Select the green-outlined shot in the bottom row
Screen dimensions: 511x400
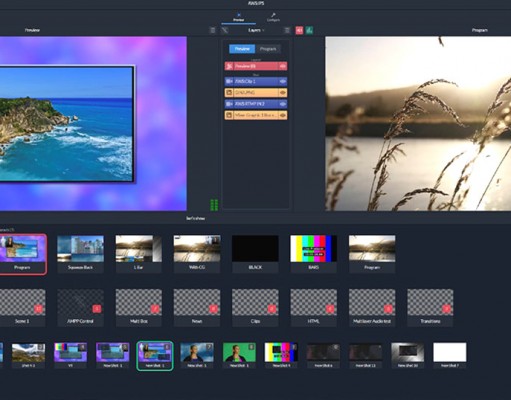[155, 356]
